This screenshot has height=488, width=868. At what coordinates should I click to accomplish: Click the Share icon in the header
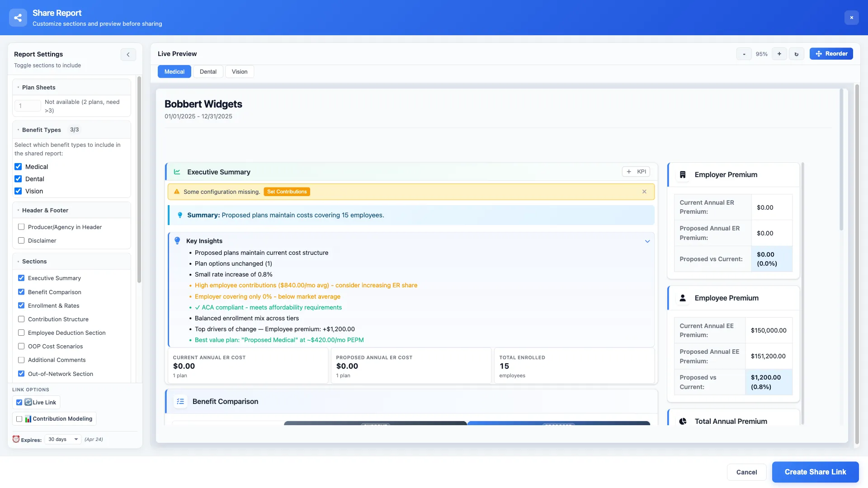[18, 17]
